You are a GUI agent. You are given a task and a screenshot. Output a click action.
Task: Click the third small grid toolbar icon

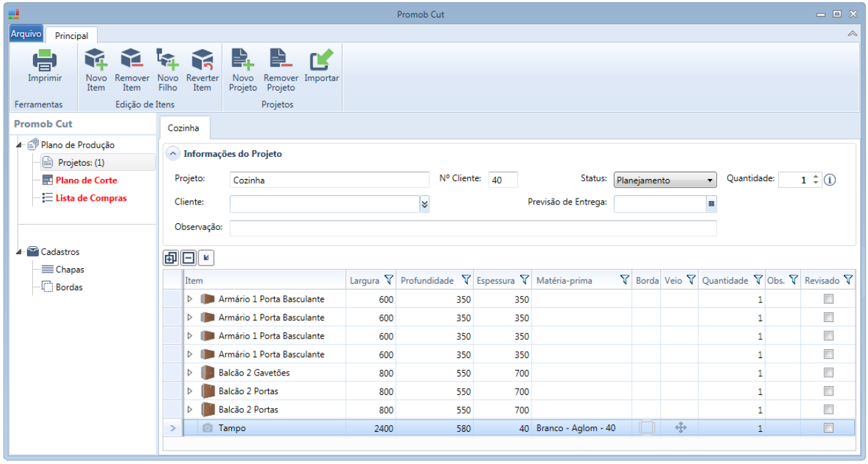[206, 257]
